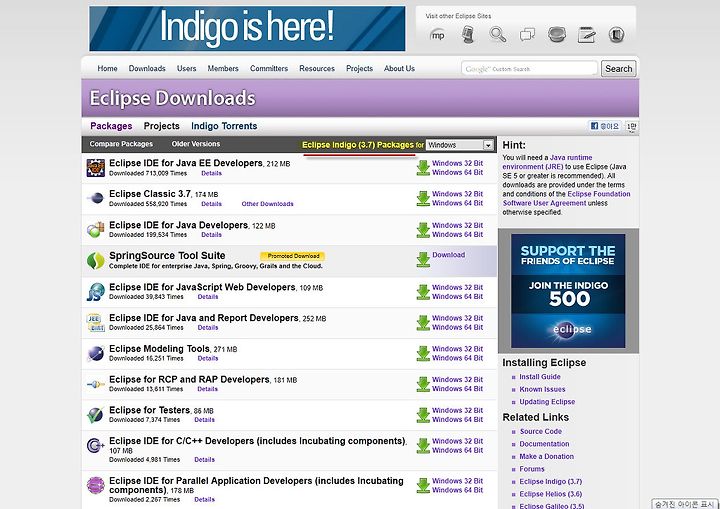Open the Make a Donation link
Screen dimensions: 720x509
546,457
